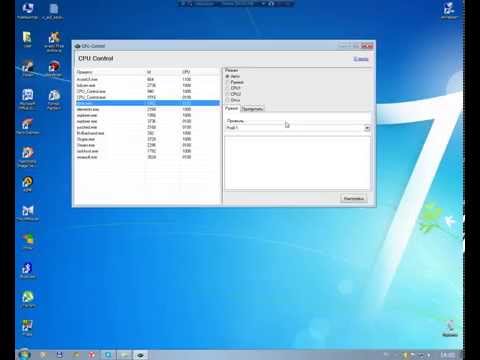This screenshot has width=480, height=360.
Task: Open the profile dropdown arrow in CPU Control
Action: tap(367, 128)
